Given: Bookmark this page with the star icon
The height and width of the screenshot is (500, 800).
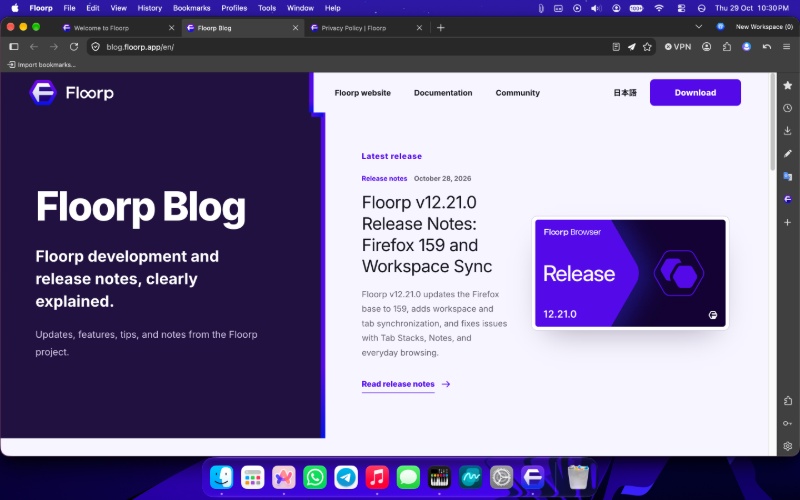Looking at the screenshot, I should [647, 47].
